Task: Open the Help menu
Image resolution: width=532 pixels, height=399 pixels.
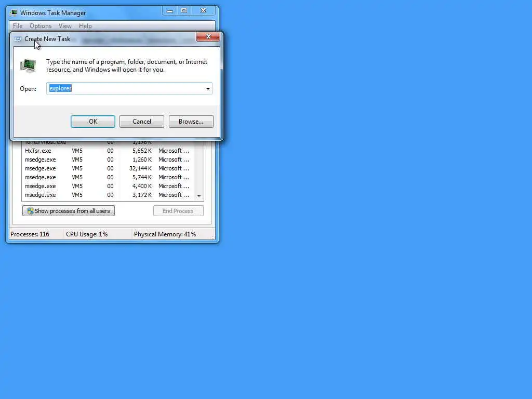Action: [85, 26]
